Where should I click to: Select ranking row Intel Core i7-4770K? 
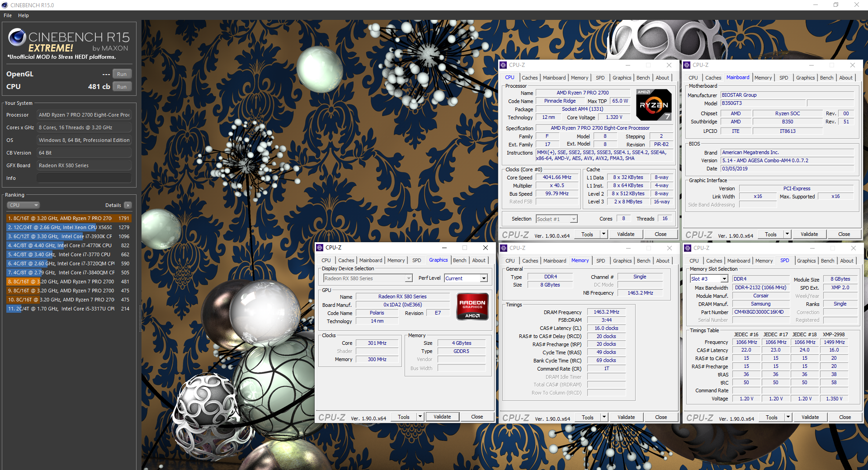click(69, 245)
